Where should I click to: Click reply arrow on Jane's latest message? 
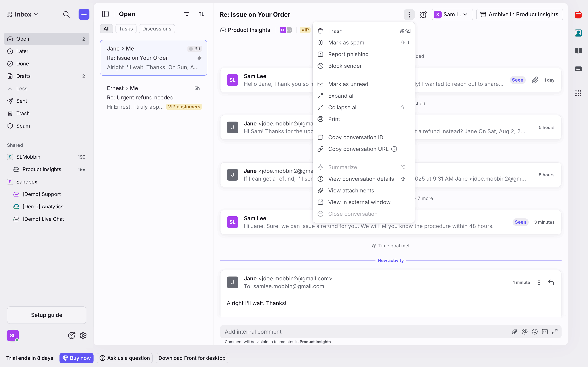point(551,282)
